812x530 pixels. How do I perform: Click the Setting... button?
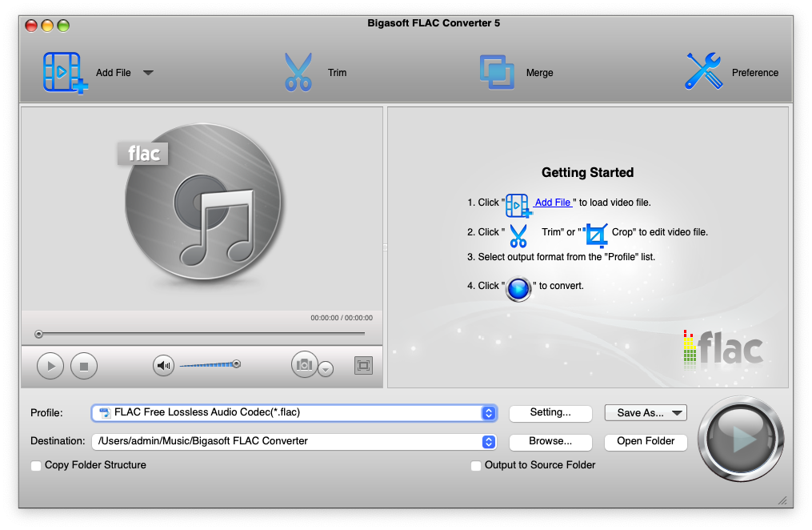[x=550, y=413]
